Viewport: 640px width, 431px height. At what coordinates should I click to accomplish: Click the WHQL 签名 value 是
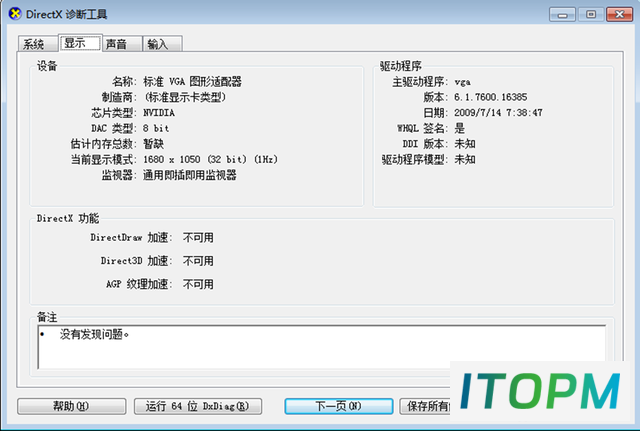point(460,128)
